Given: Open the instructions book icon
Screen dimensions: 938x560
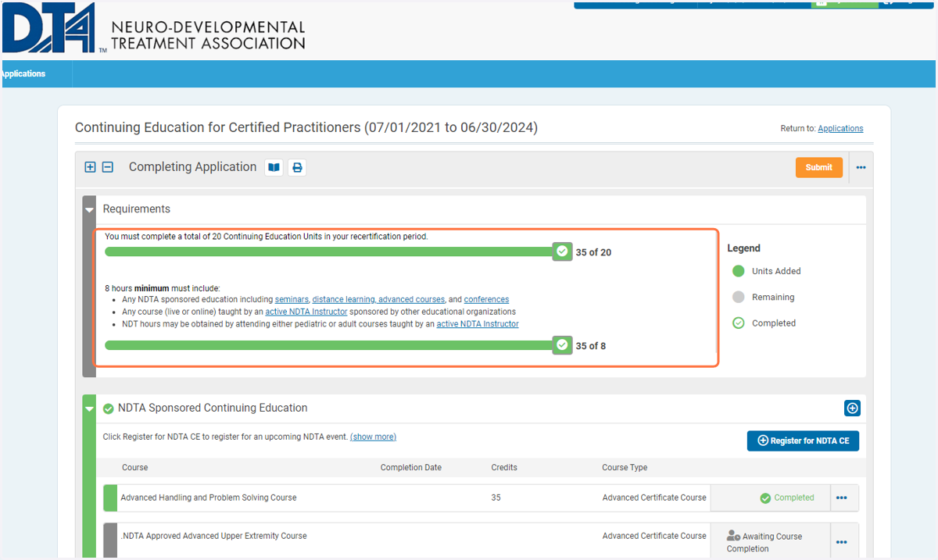Looking at the screenshot, I should pyautogui.click(x=274, y=167).
